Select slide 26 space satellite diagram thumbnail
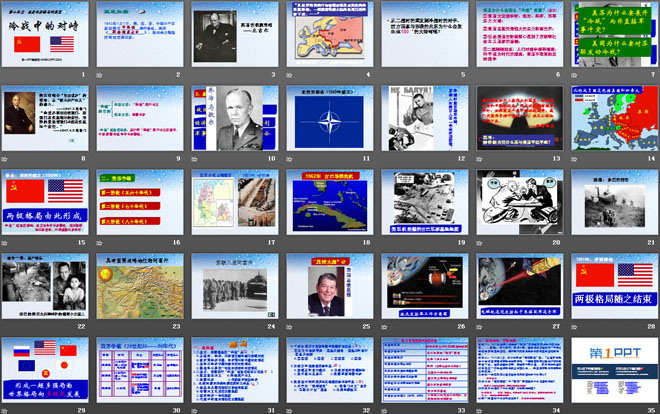Screen dimensions: 660x414 pos(425,286)
